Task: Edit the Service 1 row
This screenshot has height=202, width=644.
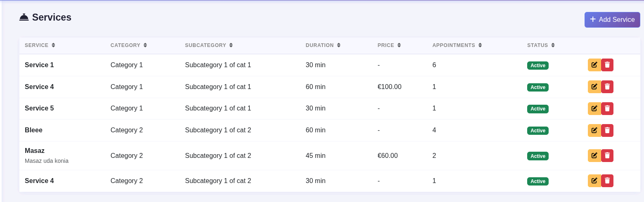Action: pyautogui.click(x=594, y=65)
